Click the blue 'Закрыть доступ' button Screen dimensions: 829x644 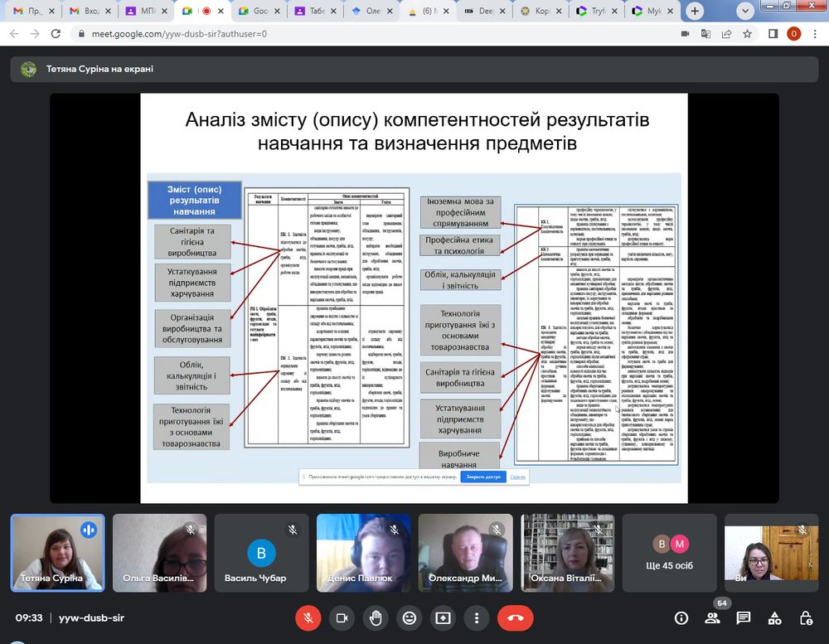(x=482, y=477)
